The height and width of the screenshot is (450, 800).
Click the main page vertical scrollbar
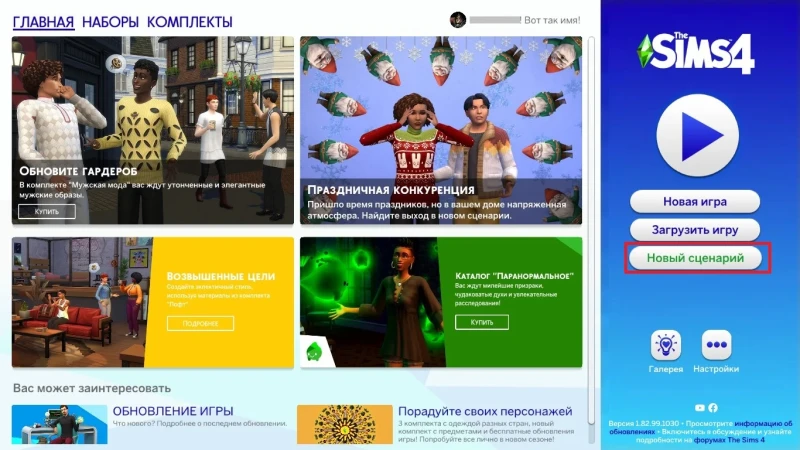tap(591, 230)
